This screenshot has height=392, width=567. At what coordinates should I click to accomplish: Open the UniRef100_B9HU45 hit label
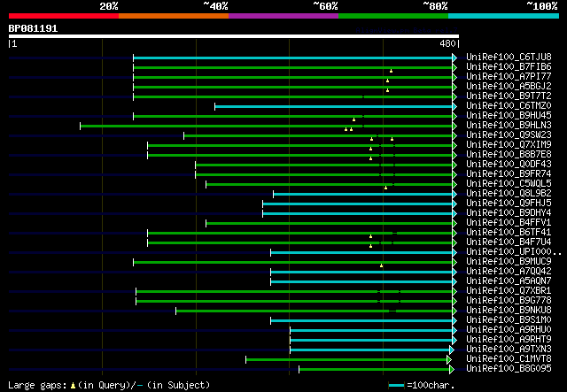coord(509,116)
